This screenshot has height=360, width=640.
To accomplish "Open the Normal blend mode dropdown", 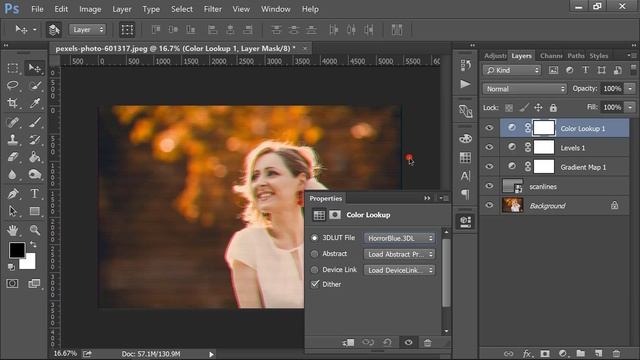I will (x=524, y=89).
